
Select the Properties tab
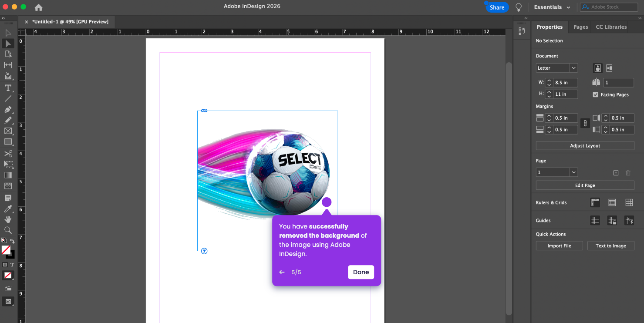550,27
